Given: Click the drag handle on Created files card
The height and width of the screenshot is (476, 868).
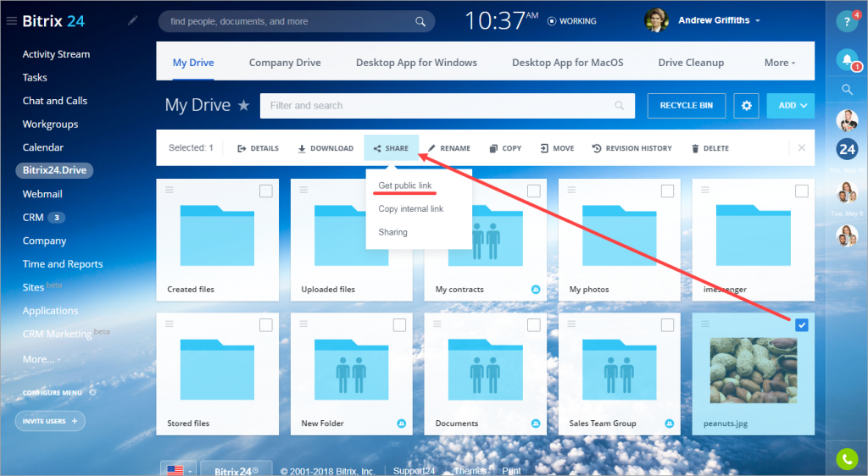Looking at the screenshot, I should [x=170, y=190].
